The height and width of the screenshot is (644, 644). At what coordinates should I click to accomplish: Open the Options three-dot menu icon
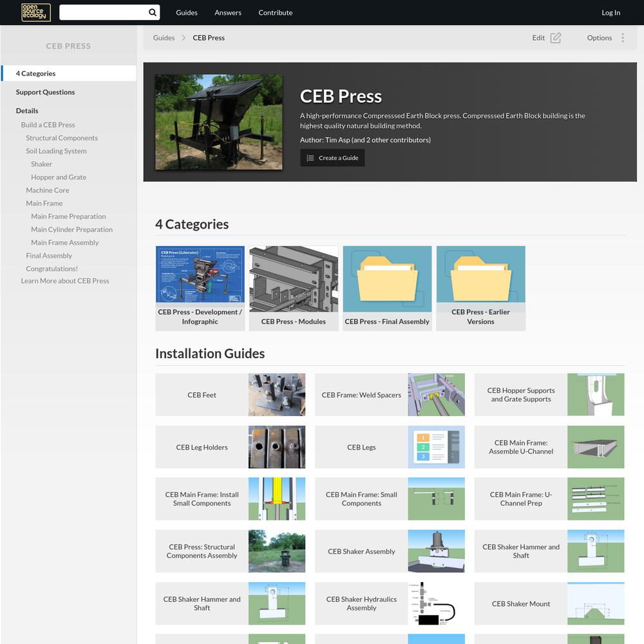click(x=623, y=38)
